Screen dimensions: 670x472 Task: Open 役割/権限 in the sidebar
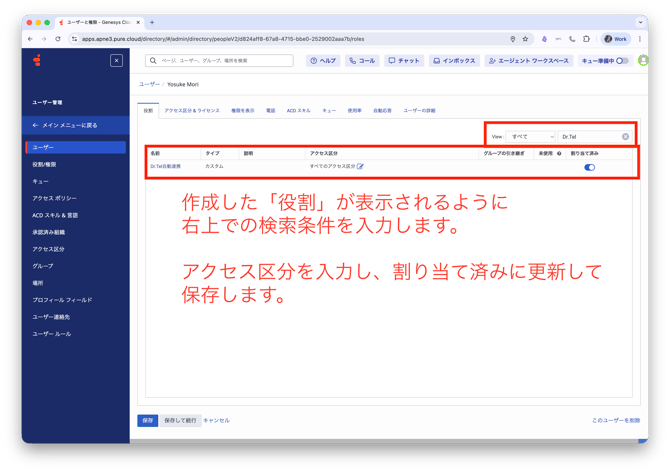pyautogui.click(x=44, y=164)
